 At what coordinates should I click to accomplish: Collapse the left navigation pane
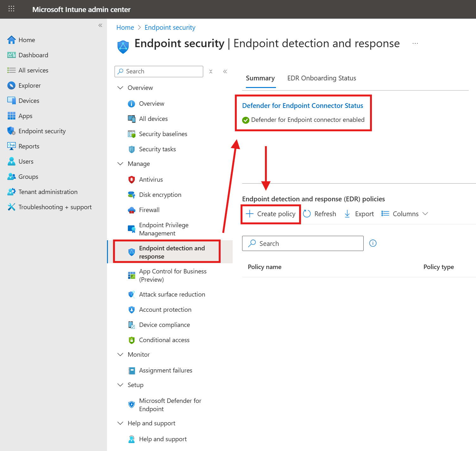pyautogui.click(x=100, y=25)
